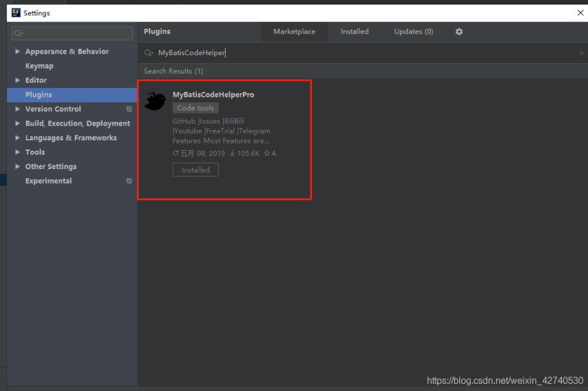Screen dimensions: 588x391
Task: Click the Experimental project-level icon
Action: click(129, 181)
